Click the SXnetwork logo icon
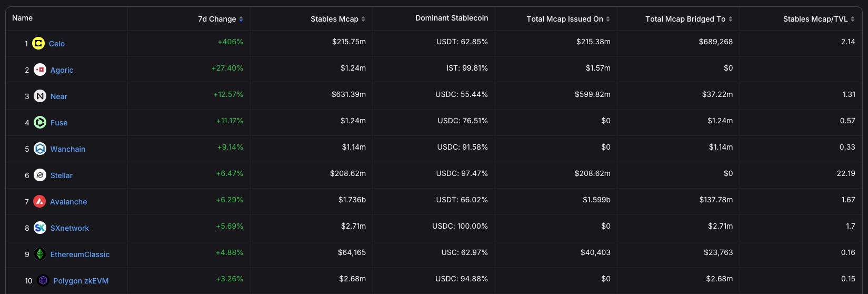868x294 pixels. [x=40, y=228]
